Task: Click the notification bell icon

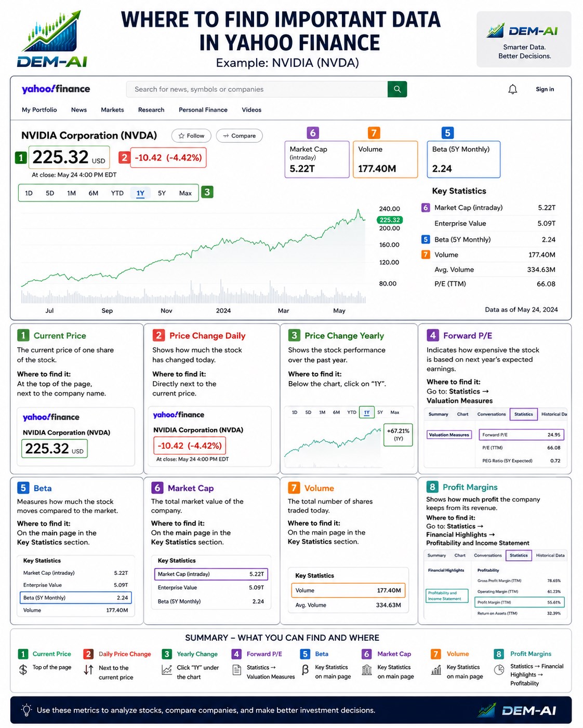Action: [x=512, y=89]
